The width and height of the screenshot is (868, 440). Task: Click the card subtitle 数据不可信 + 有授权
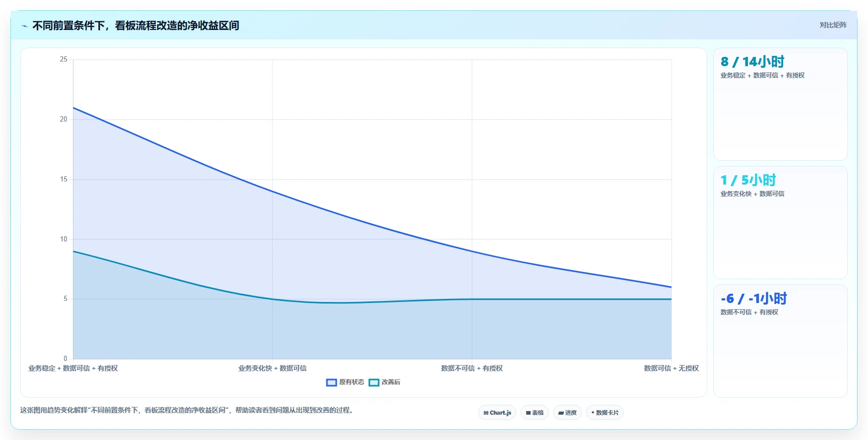[x=749, y=312]
